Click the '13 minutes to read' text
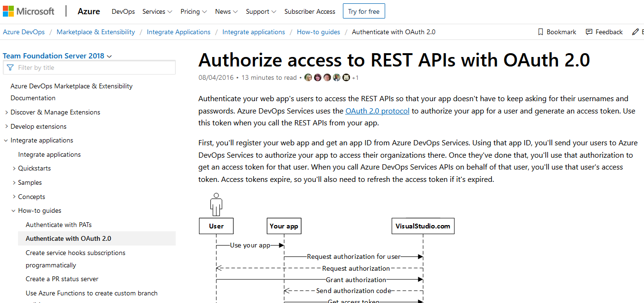644x303 pixels. (x=269, y=77)
